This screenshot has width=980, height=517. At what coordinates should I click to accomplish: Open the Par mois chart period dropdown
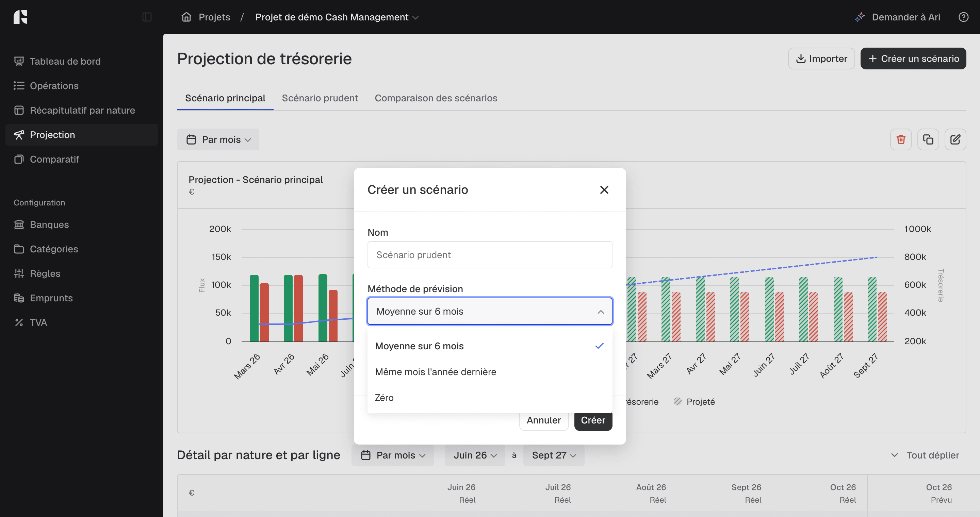(218, 139)
